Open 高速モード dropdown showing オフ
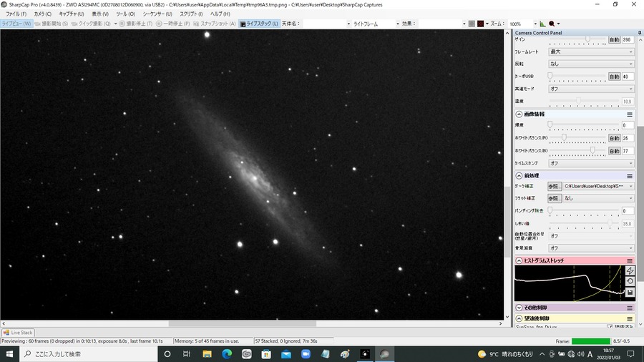The width and height of the screenshot is (644, 362). click(591, 89)
